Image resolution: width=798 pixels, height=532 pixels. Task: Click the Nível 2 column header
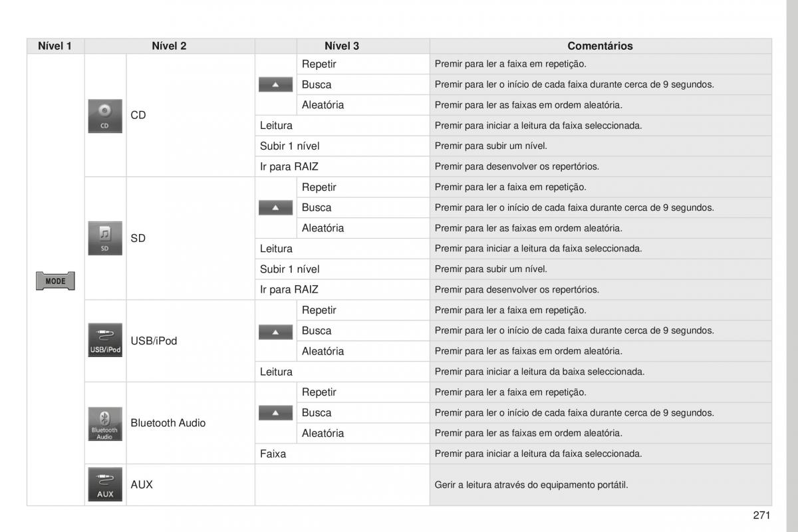pyautogui.click(x=169, y=46)
